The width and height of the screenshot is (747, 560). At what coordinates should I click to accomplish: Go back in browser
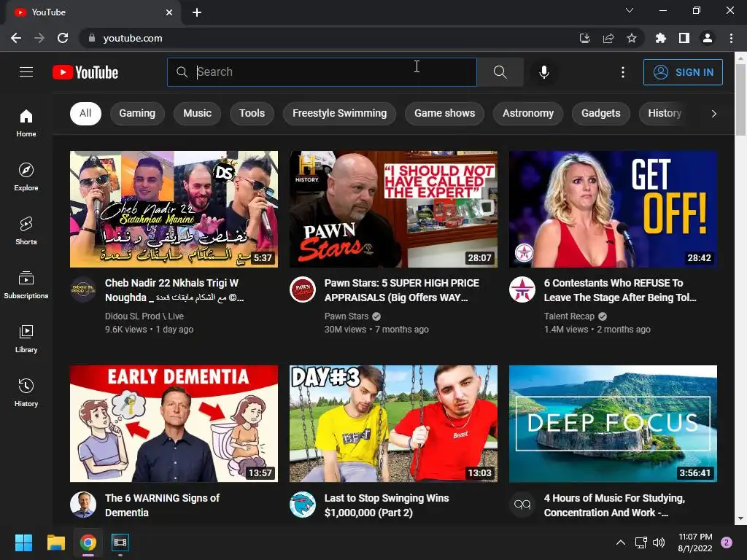point(16,38)
